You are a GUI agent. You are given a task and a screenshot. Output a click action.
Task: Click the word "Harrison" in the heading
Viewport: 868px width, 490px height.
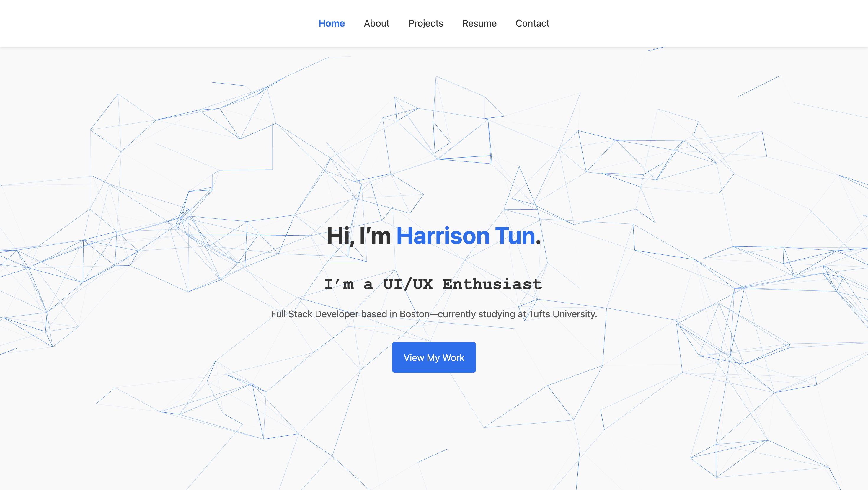pyautogui.click(x=443, y=236)
